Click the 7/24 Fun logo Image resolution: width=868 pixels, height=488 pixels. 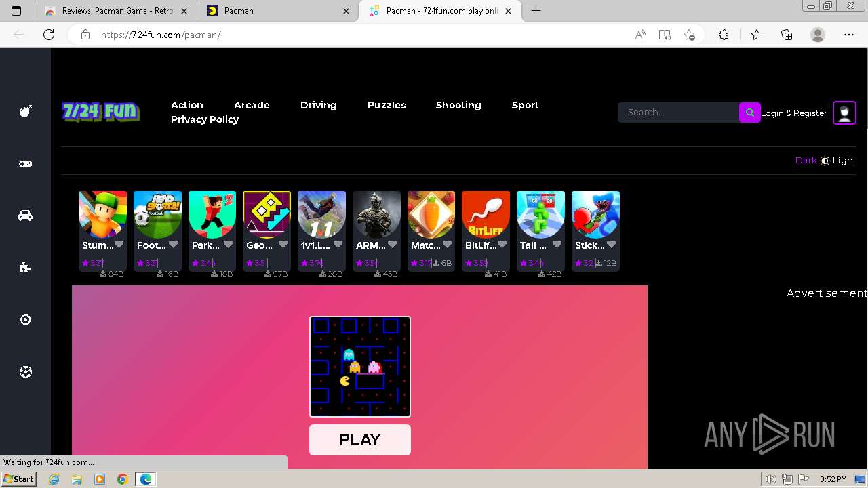click(100, 112)
